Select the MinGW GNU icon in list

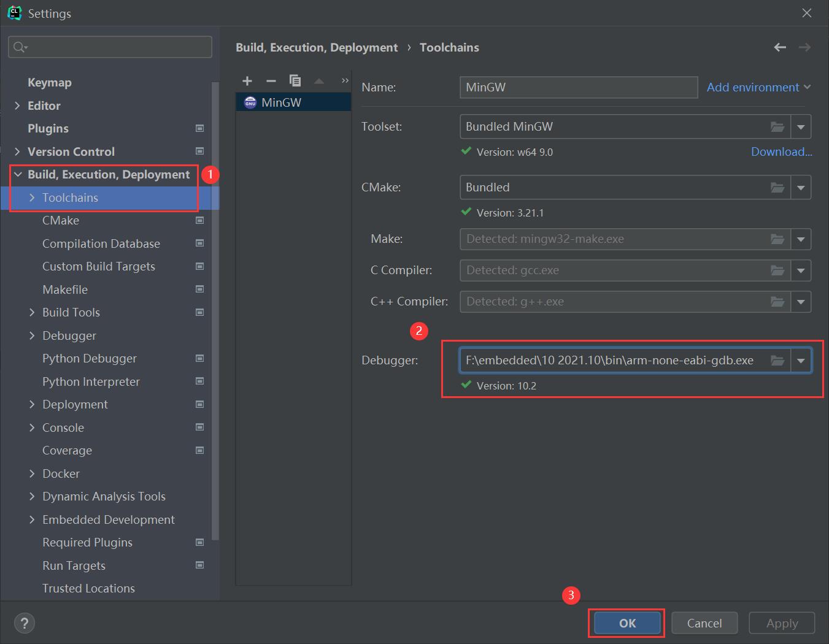[x=250, y=102]
